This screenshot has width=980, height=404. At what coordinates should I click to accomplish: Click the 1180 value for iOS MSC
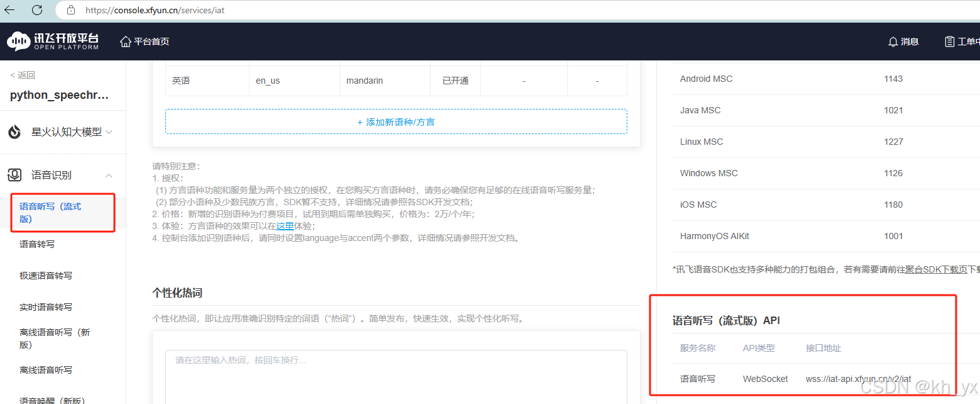click(x=893, y=205)
